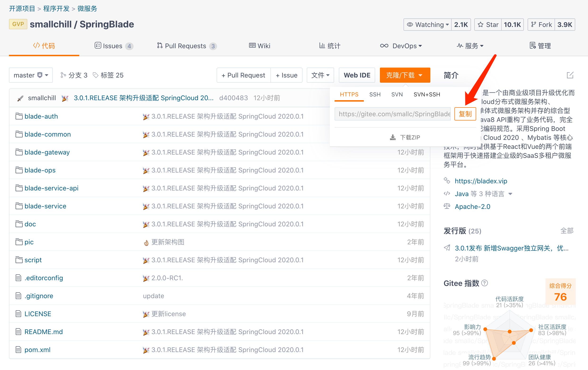This screenshot has width=588, height=370.
Task: Click the blade-auth folder icon
Action: (19, 116)
